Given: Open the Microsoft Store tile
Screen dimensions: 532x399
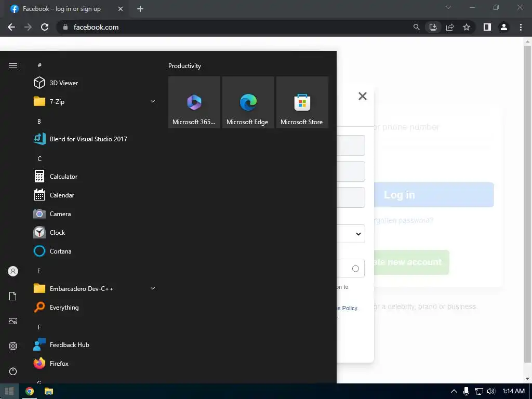Looking at the screenshot, I should point(302,102).
